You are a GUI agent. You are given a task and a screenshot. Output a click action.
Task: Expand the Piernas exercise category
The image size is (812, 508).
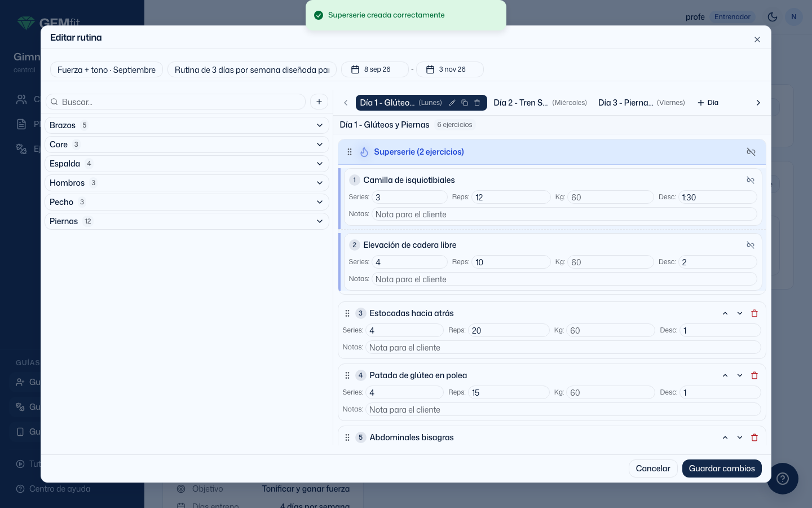pos(187,221)
